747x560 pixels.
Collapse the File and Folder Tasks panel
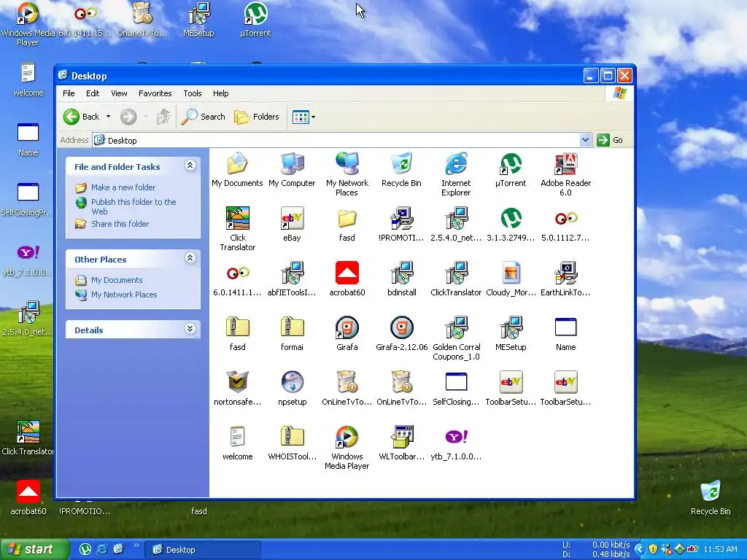pos(190,166)
